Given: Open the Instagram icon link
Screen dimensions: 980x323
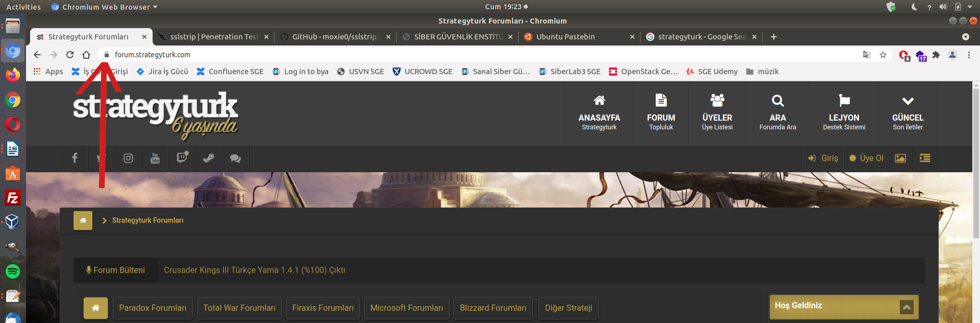Looking at the screenshot, I should [128, 158].
